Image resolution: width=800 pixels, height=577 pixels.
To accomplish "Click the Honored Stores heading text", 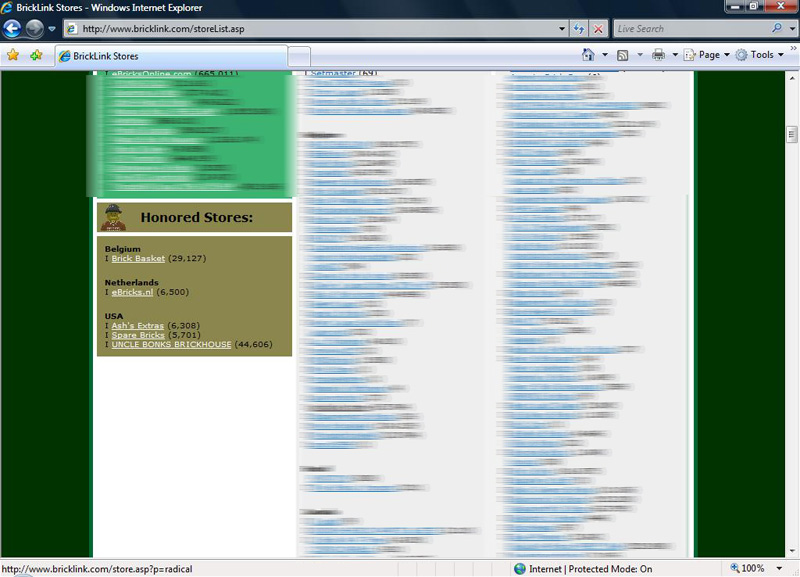I will click(197, 217).
